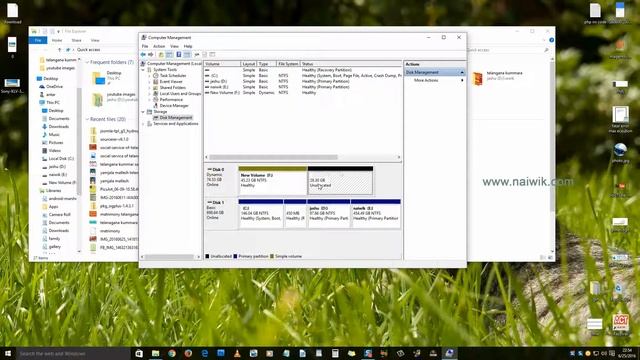Expand the Event Viewer tree node

click(149, 82)
